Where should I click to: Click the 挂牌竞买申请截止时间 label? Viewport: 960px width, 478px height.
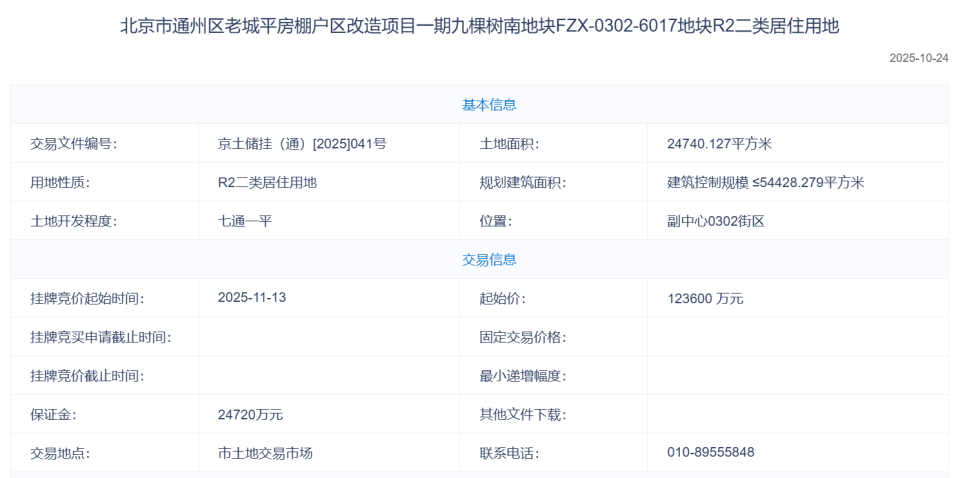click(100, 337)
